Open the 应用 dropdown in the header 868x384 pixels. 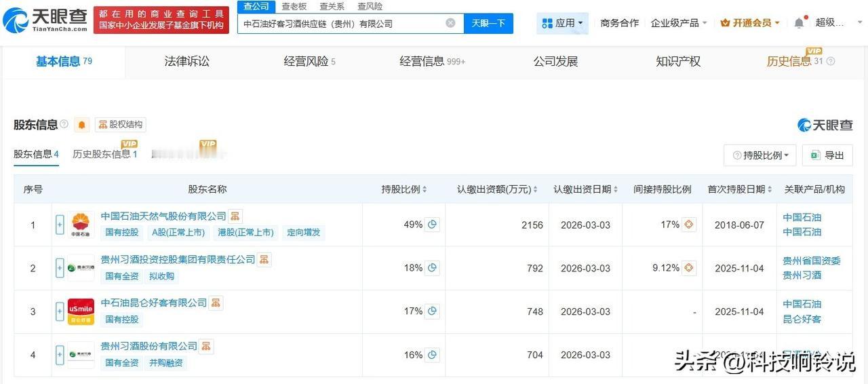tap(562, 23)
